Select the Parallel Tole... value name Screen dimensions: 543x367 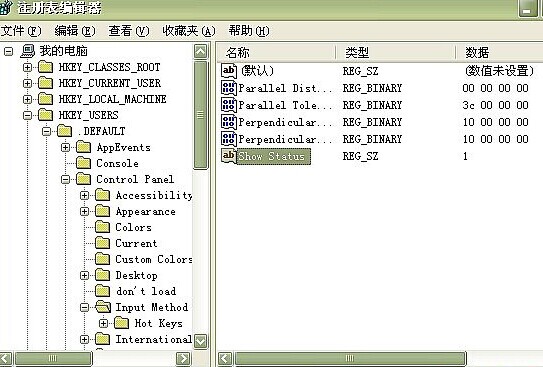(285, 105)
